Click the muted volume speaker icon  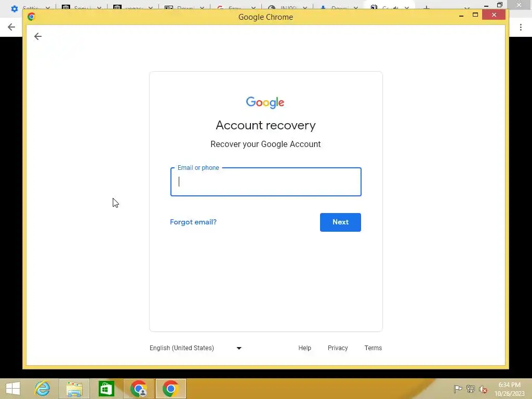(483, 389)
